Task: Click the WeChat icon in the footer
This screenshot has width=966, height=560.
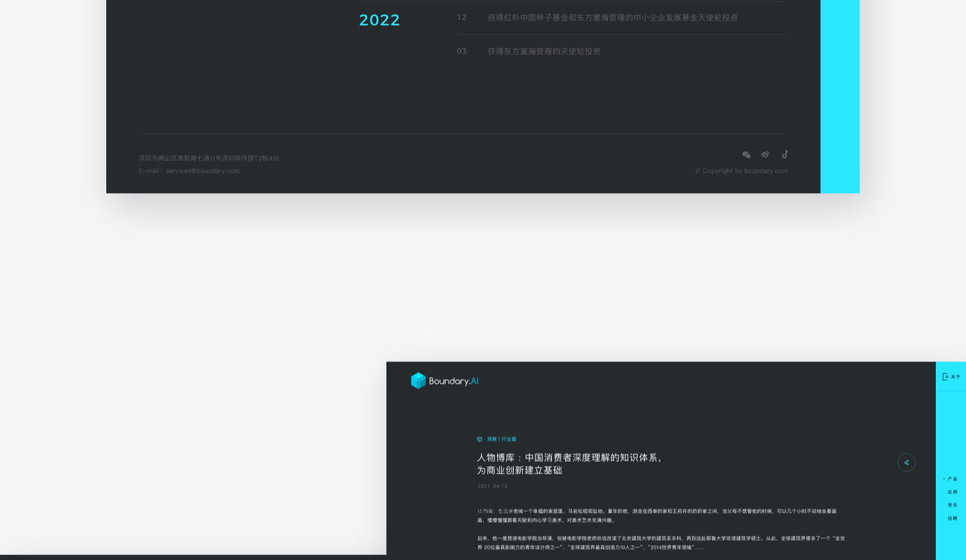Action: [x=746, y=155]
